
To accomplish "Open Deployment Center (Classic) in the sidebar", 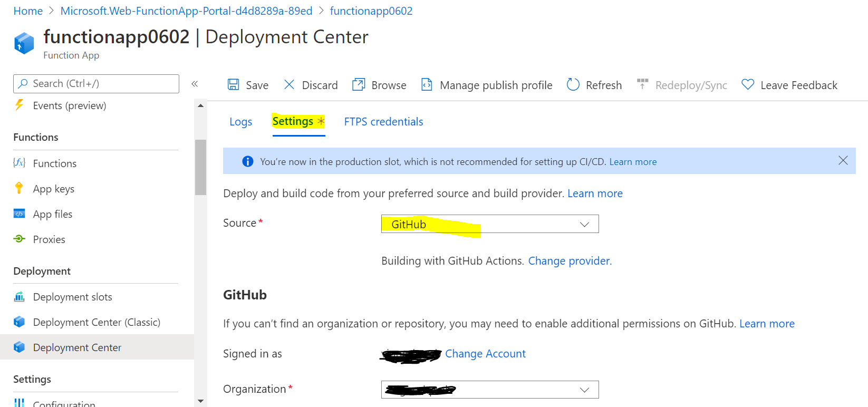I will click(x=97, y=322).
